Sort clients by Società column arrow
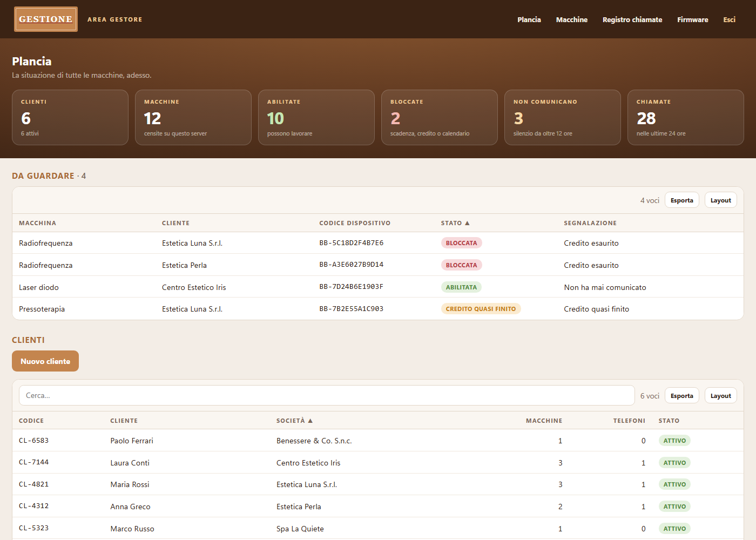 point(295,421)
